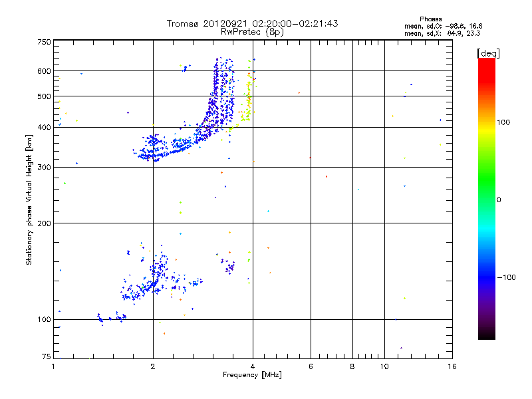The height and width of the screenshot is (399, 532).
Task: Click the 'Phases' statistics header at top right
Action: tap(430, 19)
